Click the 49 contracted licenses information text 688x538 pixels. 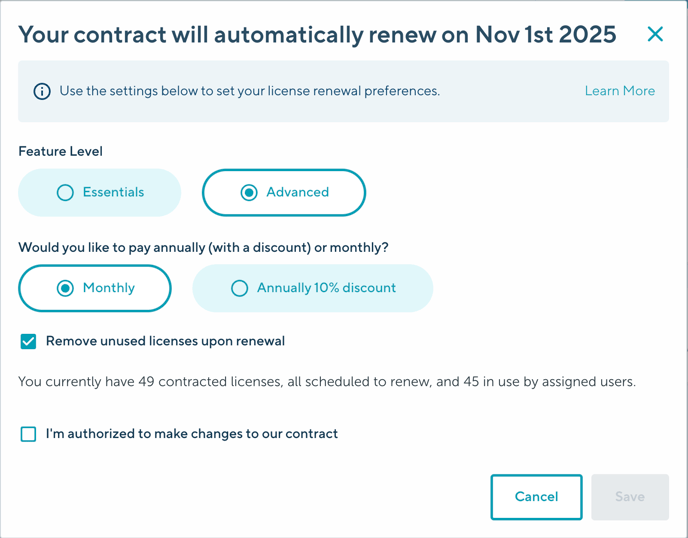(326, 382)
